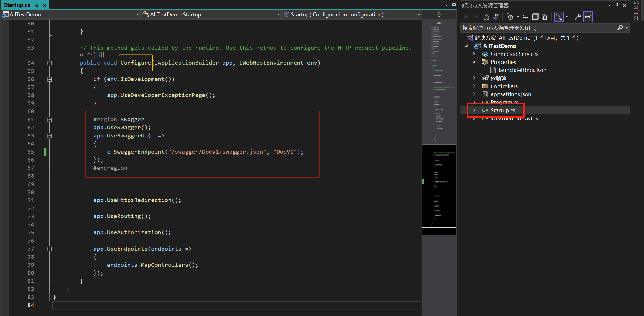Select the Controllers folder
This screenshot has height=316, width=644.
coord(504,86)
